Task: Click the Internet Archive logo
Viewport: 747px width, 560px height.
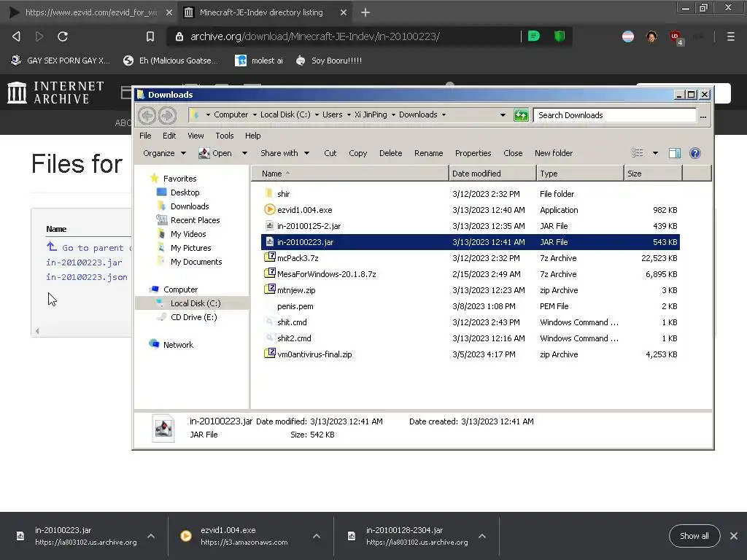Action: pyautogui.click(x=55, y=92)
